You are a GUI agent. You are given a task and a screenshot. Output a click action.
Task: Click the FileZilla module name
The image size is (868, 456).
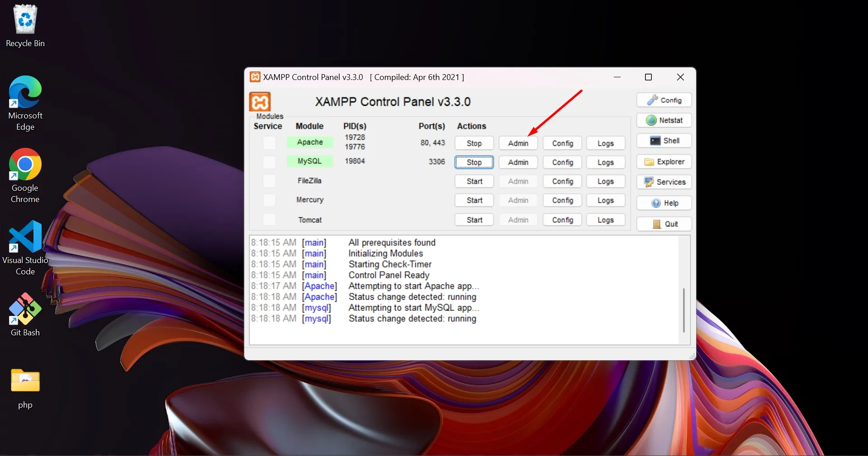[310, 181]
